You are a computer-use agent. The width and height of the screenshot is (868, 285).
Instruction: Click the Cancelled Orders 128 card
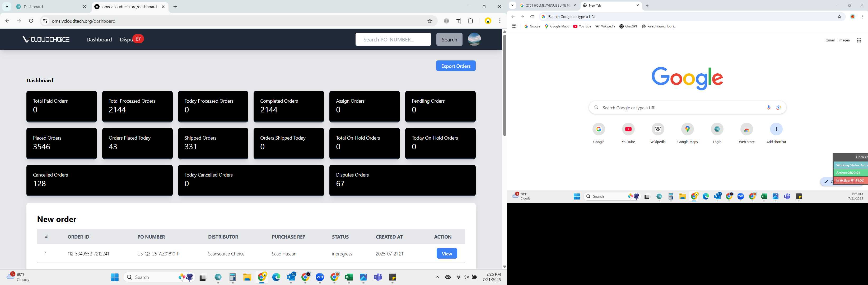click(99, 180)
